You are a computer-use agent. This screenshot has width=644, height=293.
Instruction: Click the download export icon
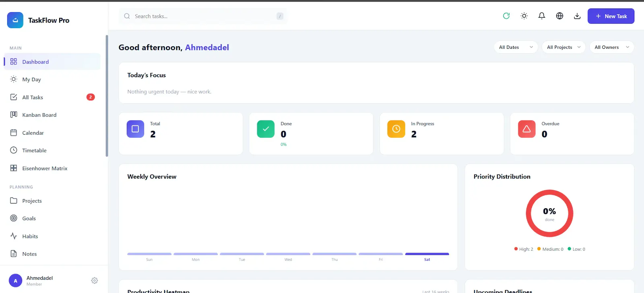point(577,16)
